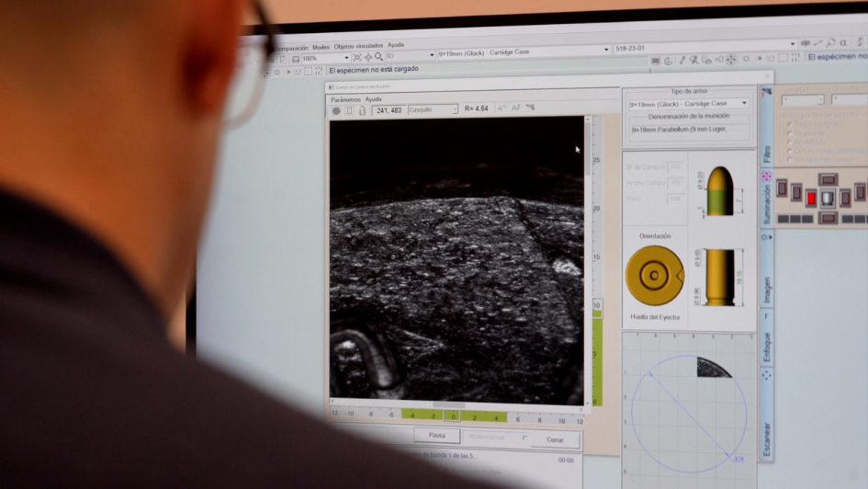Select the first cartridge type filter radio
This screenshot has width=868, height=489.
click(x=788, y=126)
